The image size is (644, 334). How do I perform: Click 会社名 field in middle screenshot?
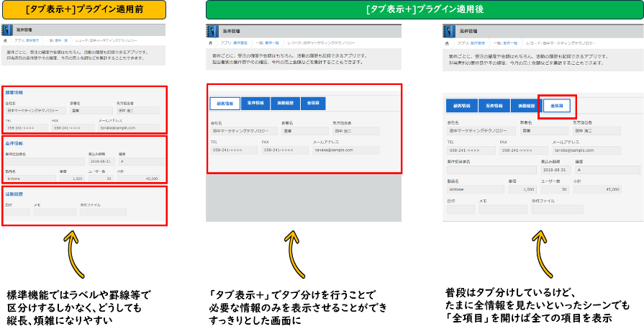[x=245, y=131]
